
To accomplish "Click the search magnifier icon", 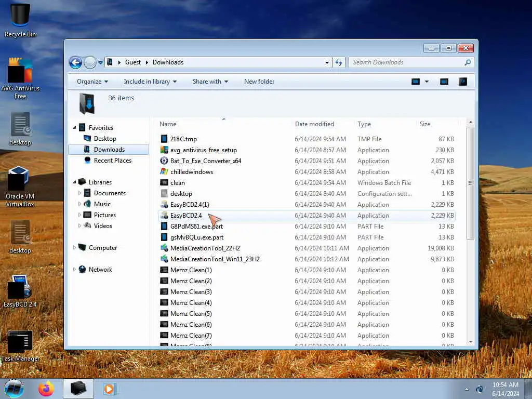I will (468, 62).
